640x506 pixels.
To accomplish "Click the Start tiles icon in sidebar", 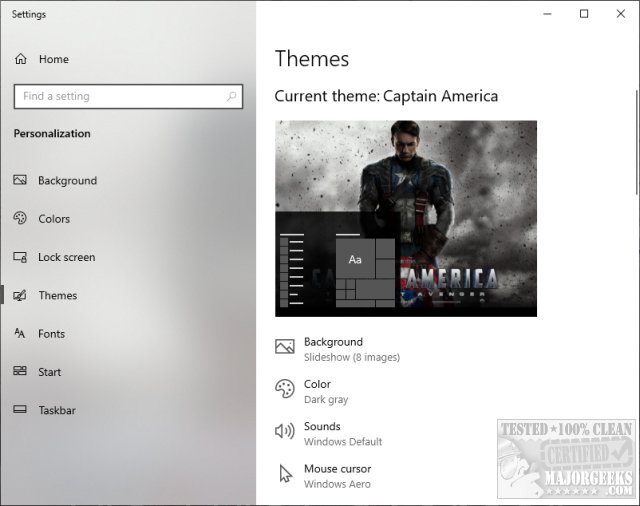I will tap(20, 371).
